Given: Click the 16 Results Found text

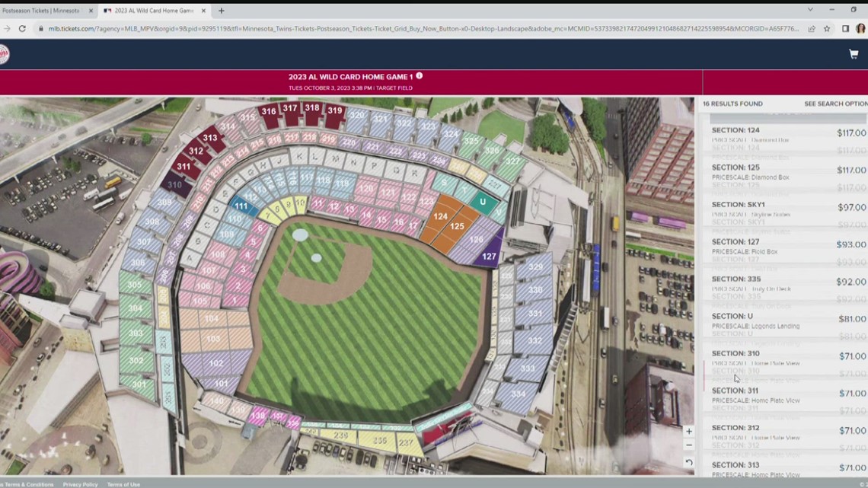Looking at the screenshot, I should click(x=732, y=104).
